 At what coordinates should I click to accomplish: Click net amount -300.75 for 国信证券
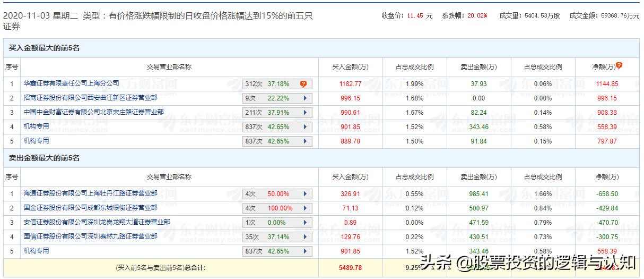pyautogui.click(x=607, y=237)
